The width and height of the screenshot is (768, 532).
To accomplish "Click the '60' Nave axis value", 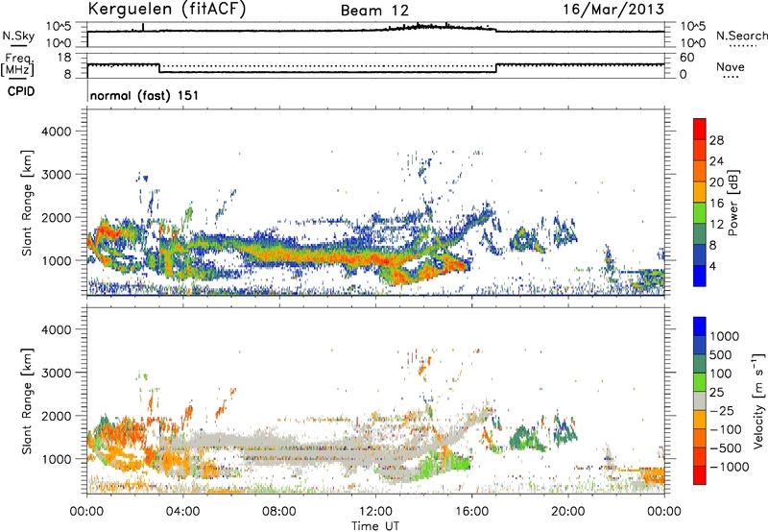I will tap(687, 58).
